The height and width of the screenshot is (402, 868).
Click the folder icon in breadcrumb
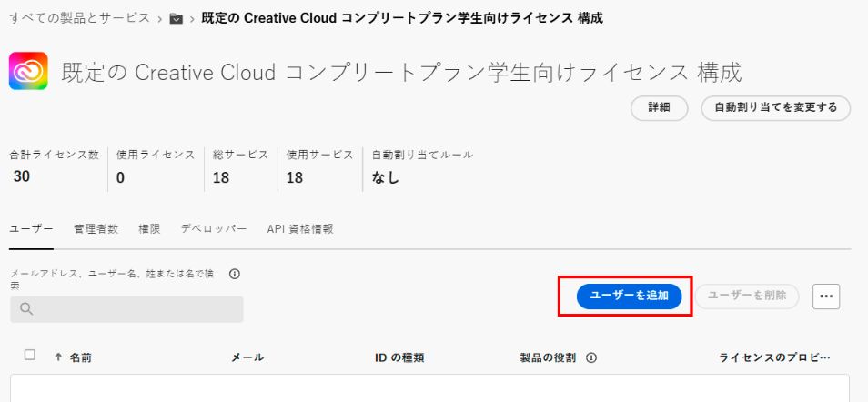click(x=177, y=18)
